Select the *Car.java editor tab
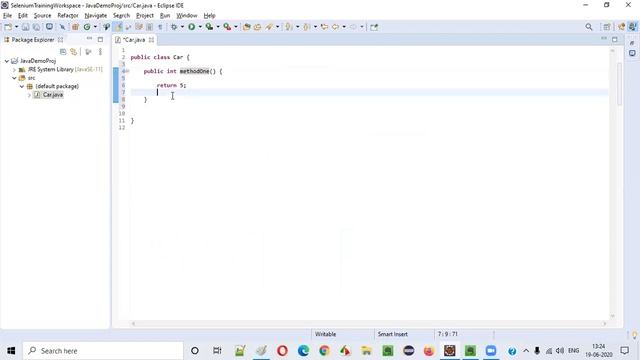Image resolution: width=640 pixels, height=360 pixels. (x=133, y=40)
